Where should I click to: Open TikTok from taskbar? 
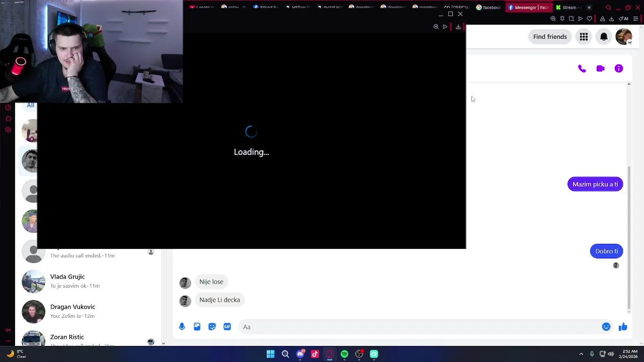pyautogui.click(x=315, y=354)
